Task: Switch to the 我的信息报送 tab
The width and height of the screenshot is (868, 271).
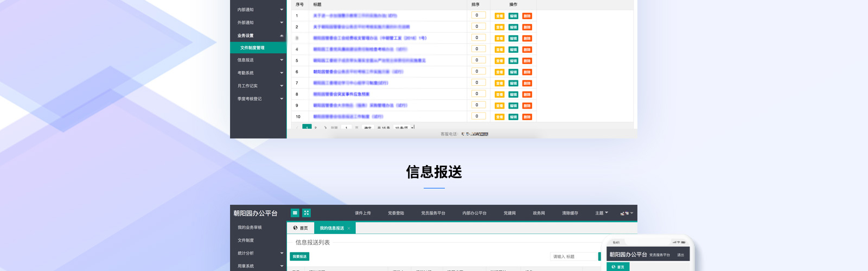Action: [x=331, y=228]
